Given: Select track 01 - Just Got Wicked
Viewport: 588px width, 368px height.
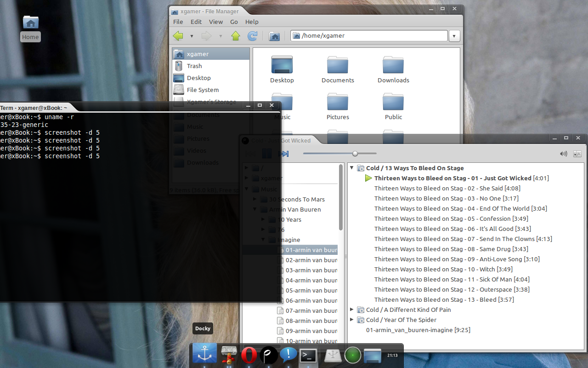Looking at the screenshot, I should pyautogui.click(x=462, y=178).
